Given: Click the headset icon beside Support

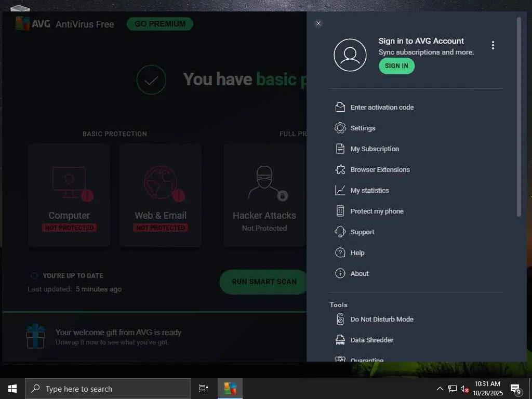Looking at the screenshot, I should [x=340, y=232].
